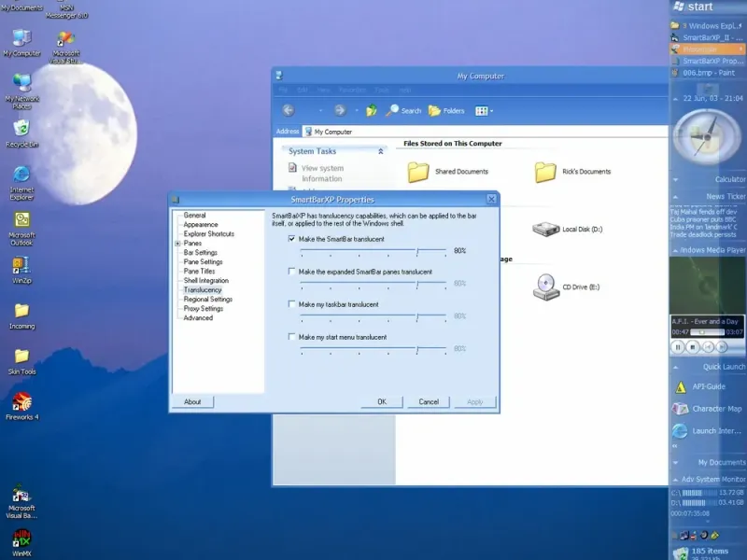This screenshot has height=560, width=747.
Task: Open Character Map in SmartBar Quick Launch
Action: (707, 409)
